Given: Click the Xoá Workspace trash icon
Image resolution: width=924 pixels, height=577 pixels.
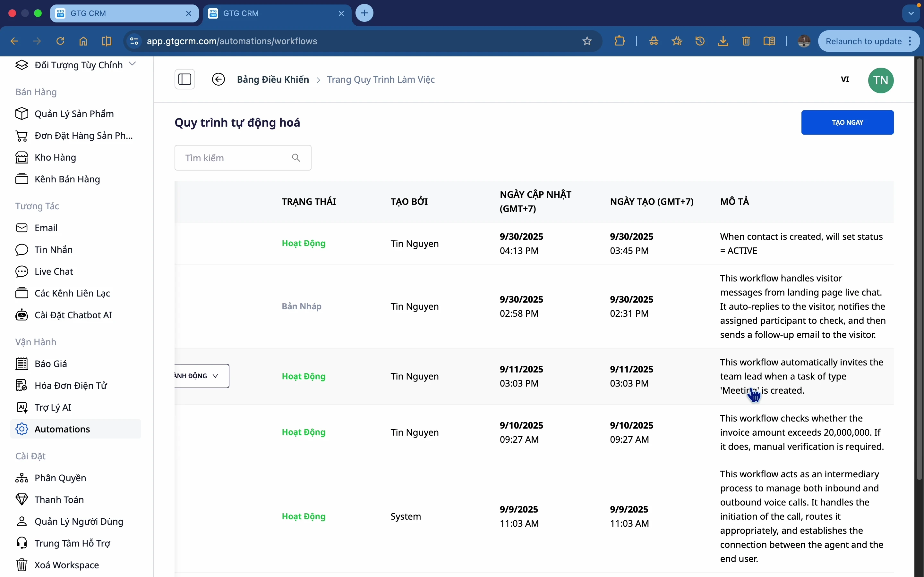Looking at the screenshot, I should [x=22, y=565].
